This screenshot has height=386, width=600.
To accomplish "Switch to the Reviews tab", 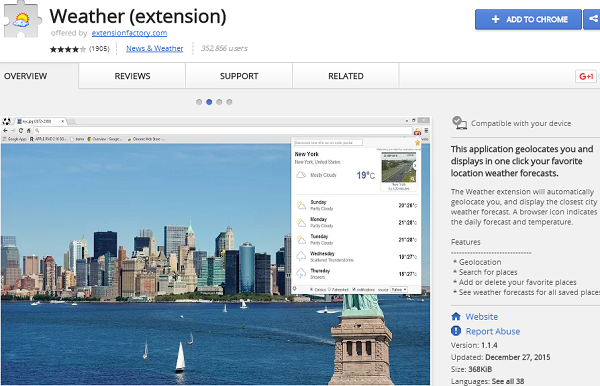I will click(132, 76).
